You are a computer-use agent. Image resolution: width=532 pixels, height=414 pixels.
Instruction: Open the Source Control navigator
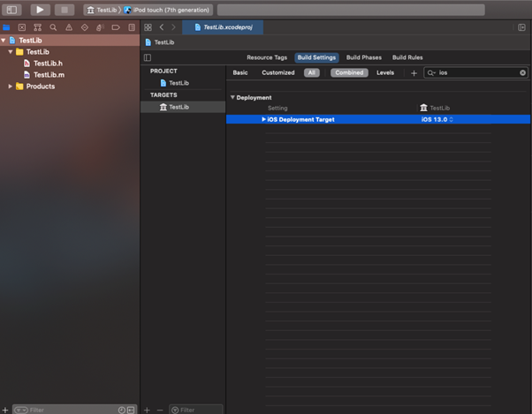coord(22,27)
